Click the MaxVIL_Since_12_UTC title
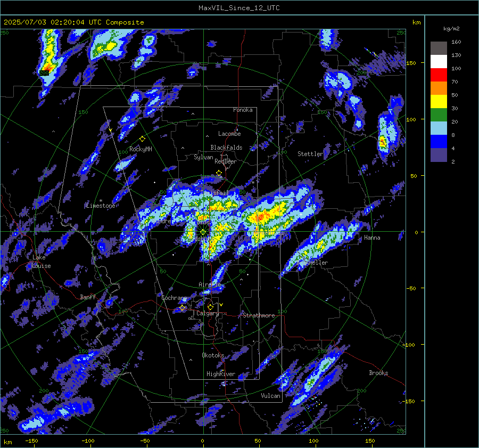Image resolution: width=479 pixels, height=448 pixels. point(239,8)
